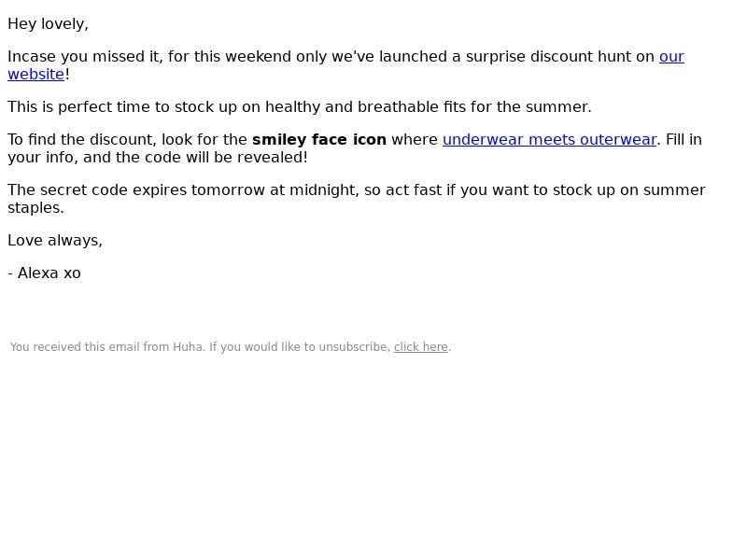Click 'click here' to unsubscribe
Screen dimensions: 747x560
click(421, 347)
